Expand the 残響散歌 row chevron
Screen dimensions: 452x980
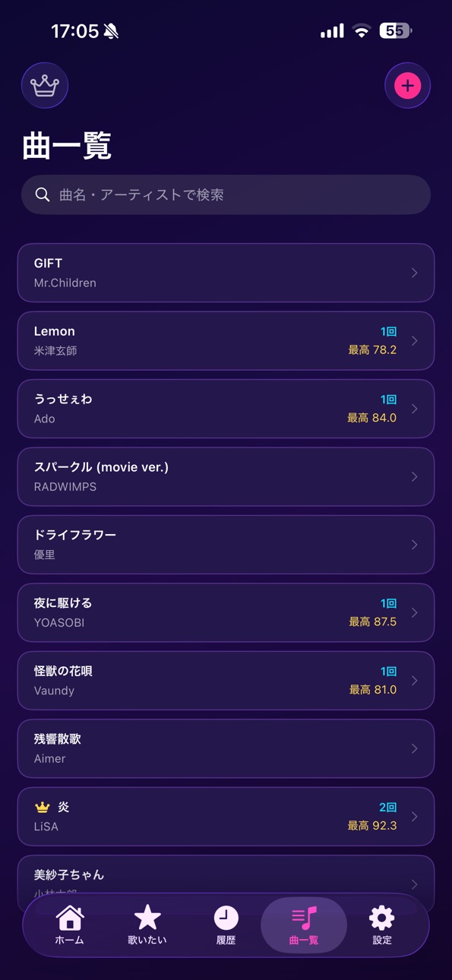coord(414,748)
